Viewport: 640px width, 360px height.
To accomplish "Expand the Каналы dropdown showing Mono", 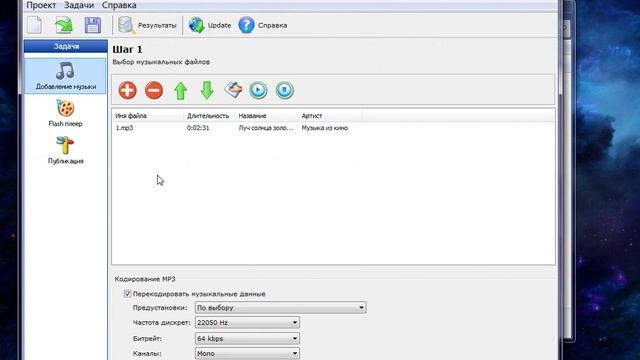I will point(247,353).
